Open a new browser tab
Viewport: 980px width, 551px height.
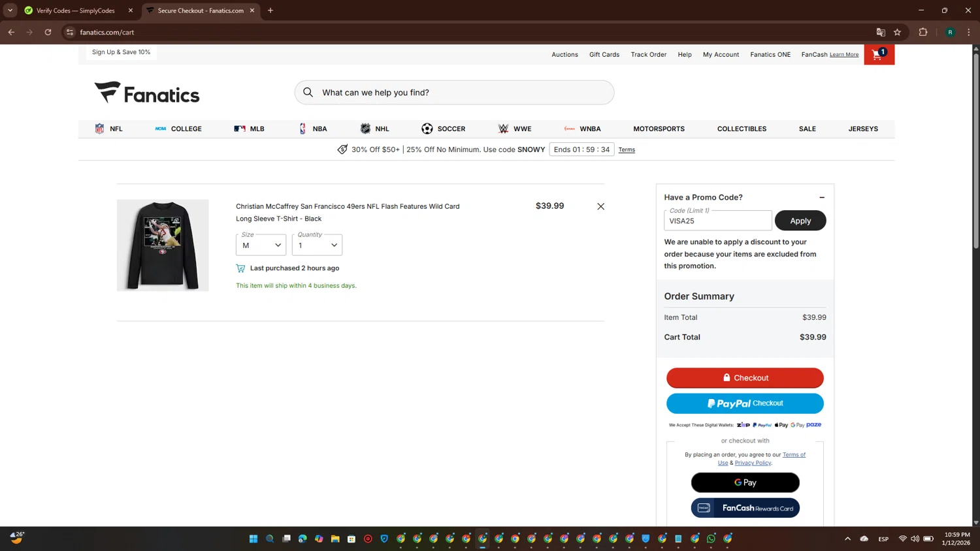coord(270,10)
